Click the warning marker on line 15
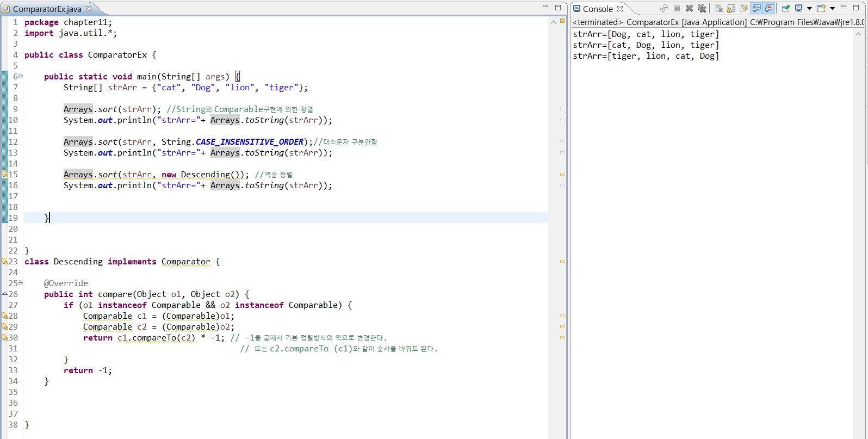The height and width of the screenshot is (439, 868). (x=4, y=175)
